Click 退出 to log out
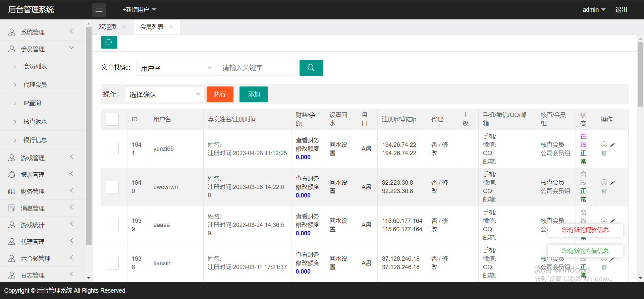 click(x=621, y=10)
